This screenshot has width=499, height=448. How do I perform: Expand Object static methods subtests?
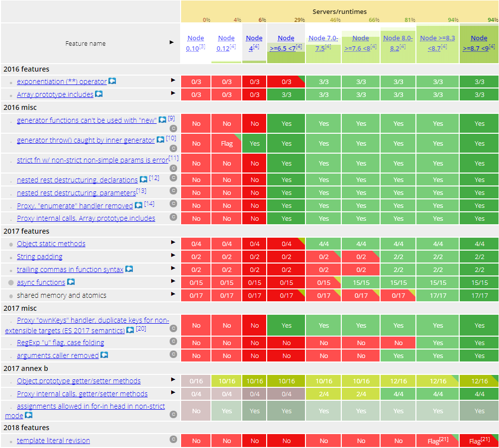(173, 242)
